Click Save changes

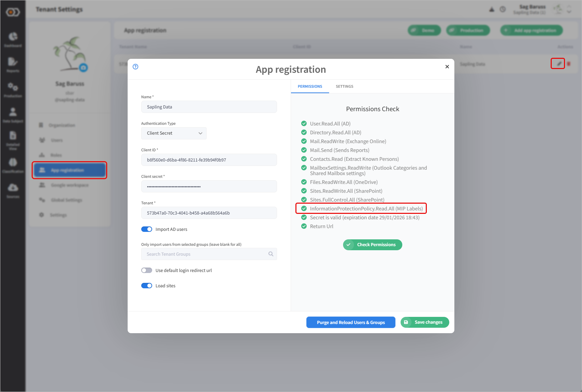click(x=425, y=322)
